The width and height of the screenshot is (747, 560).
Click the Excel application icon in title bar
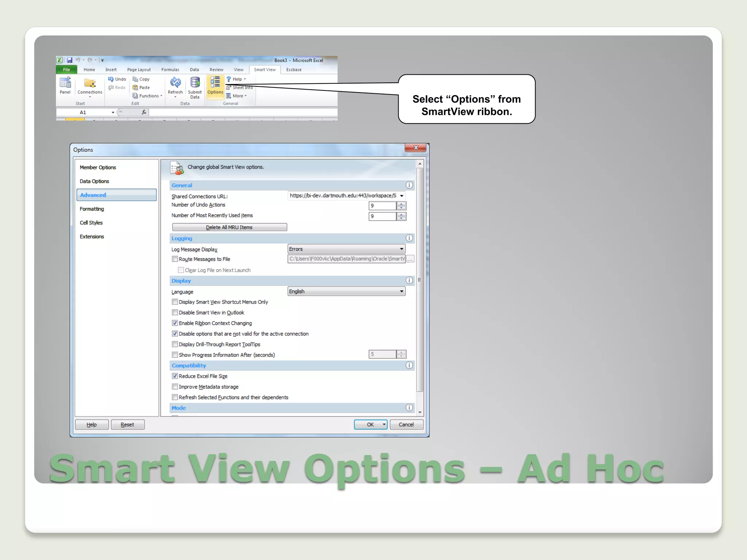pyautogui.click(x=59, y=60)
